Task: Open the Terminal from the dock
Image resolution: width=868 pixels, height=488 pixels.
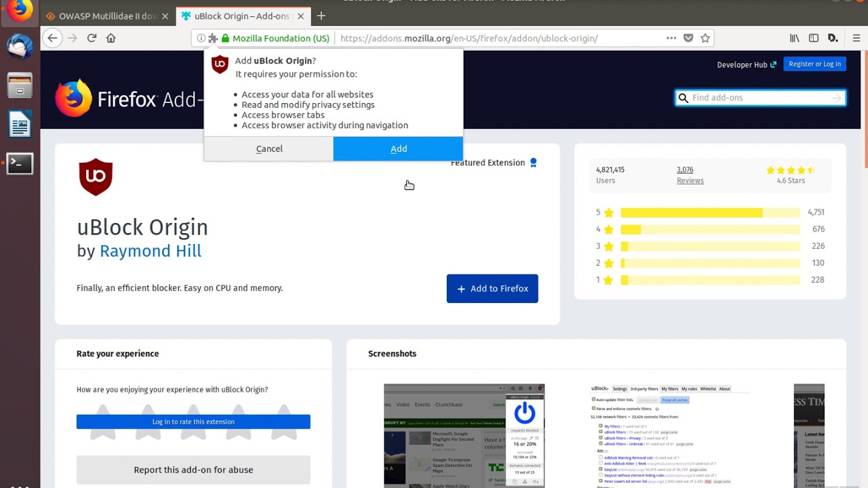Action: coord(20,163)
